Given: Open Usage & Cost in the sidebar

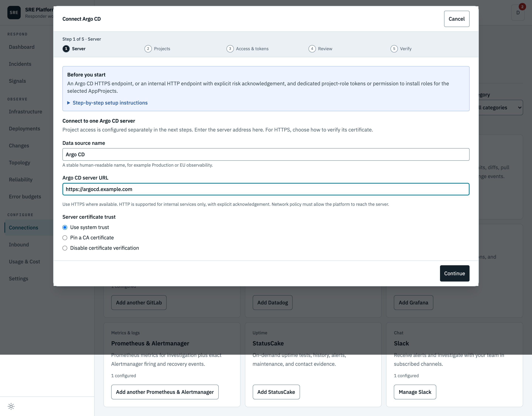Looking at the screenshot, I should pyautogui.click(x=24, y=262).
